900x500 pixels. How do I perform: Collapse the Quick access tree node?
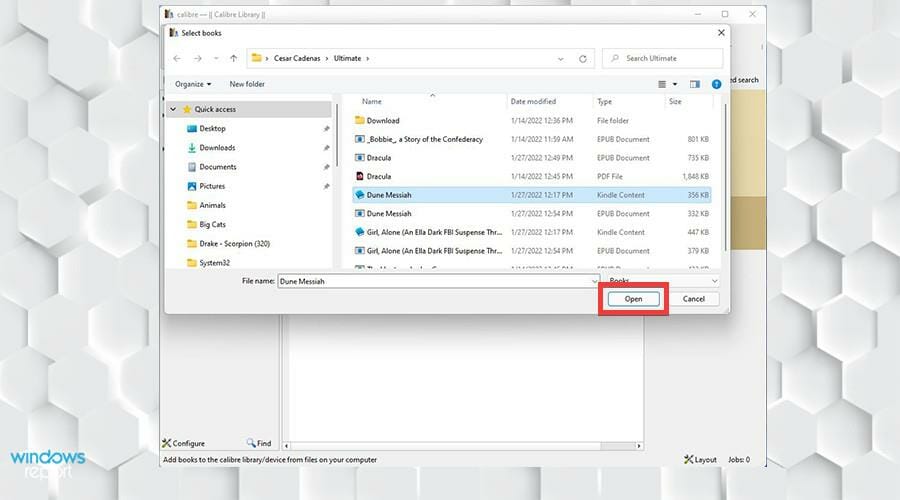(173, 109)
